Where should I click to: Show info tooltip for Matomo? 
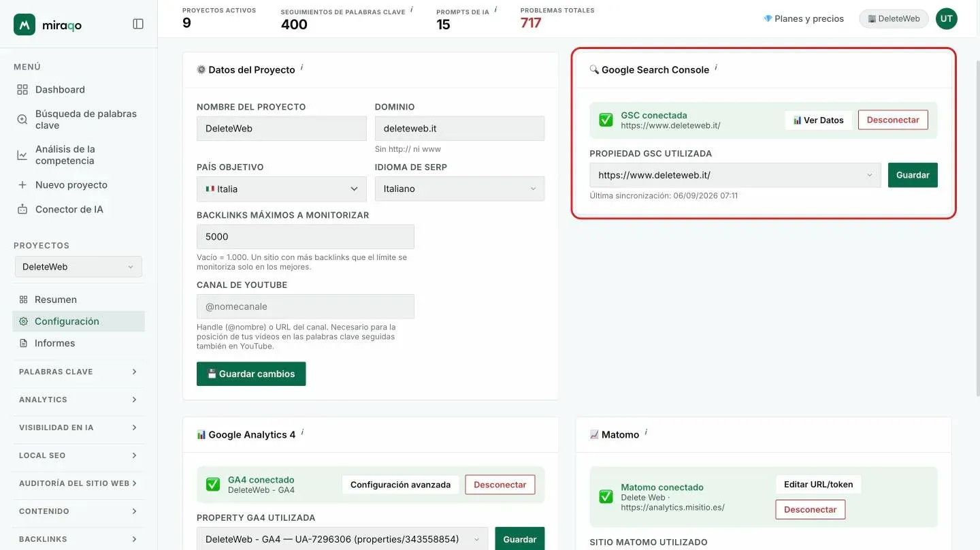coord(646,432)
